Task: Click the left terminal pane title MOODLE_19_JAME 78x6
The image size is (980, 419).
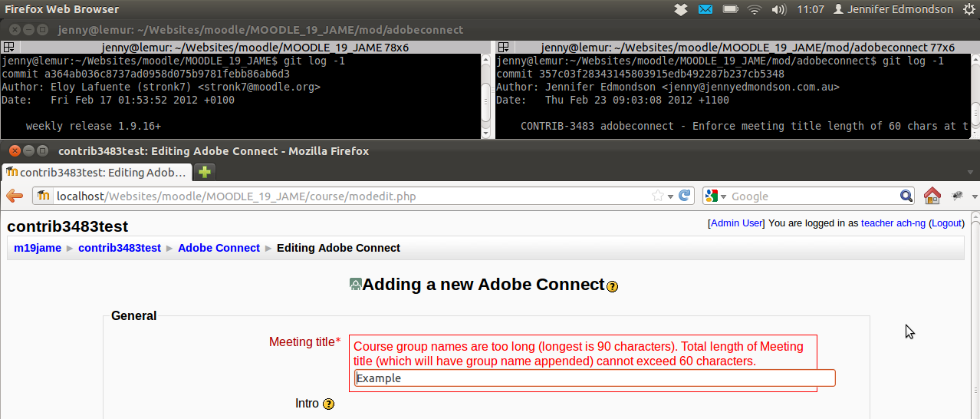Action: (255, 47)
